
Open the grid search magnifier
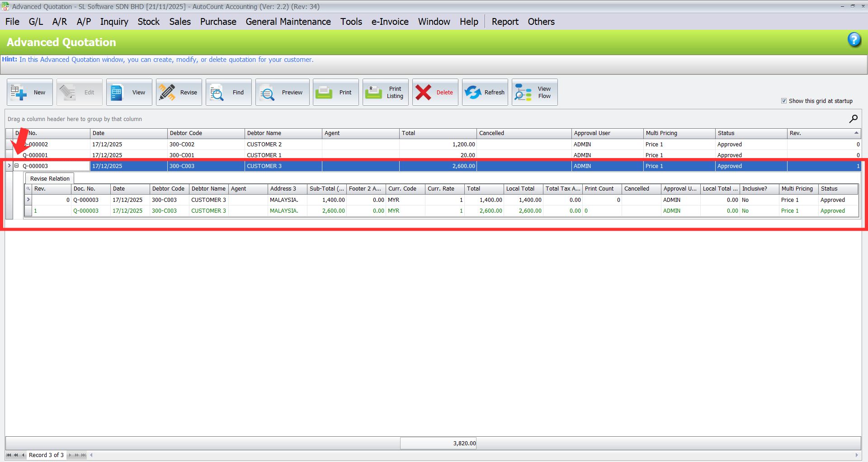(854, 119)
